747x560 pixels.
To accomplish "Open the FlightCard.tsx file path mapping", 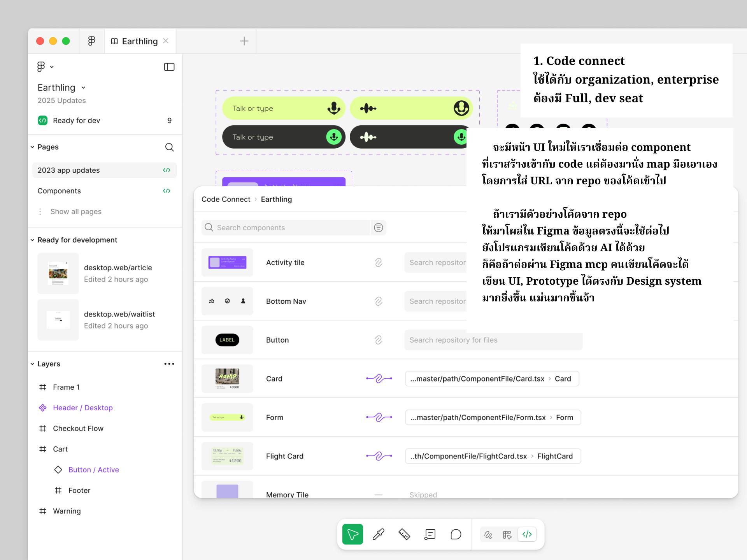I will tap(493, 456).
